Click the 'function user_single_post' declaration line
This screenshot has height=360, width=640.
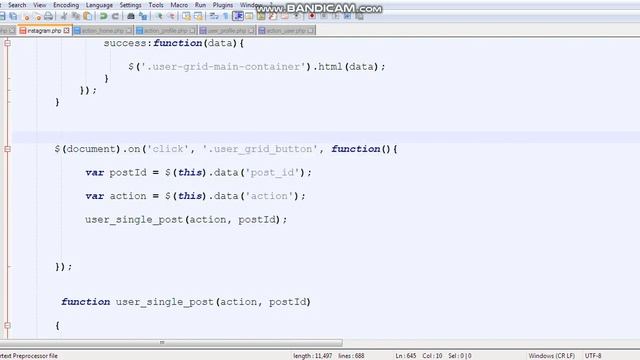coord(186,302)
